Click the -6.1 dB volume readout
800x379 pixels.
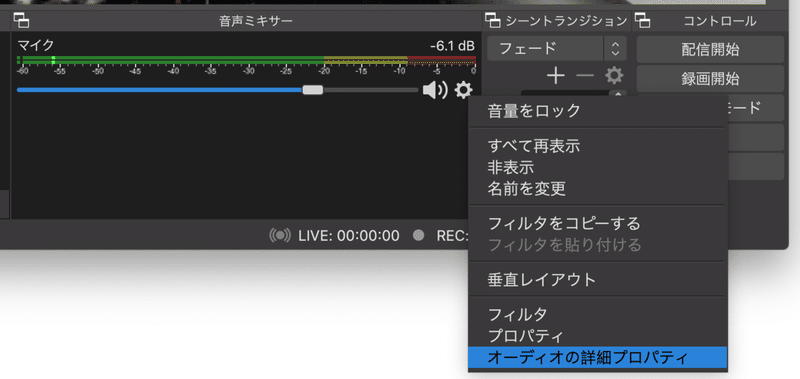(453, 46)
